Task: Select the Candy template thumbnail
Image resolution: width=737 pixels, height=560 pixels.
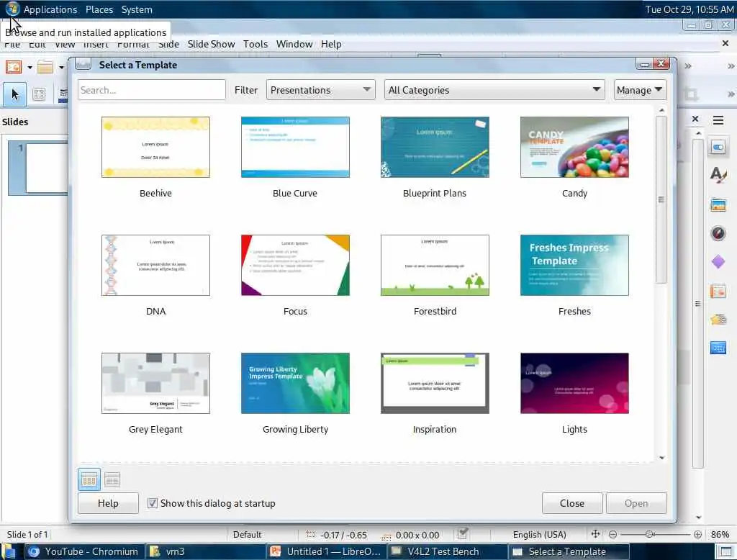Action: [x=574, y=147]
